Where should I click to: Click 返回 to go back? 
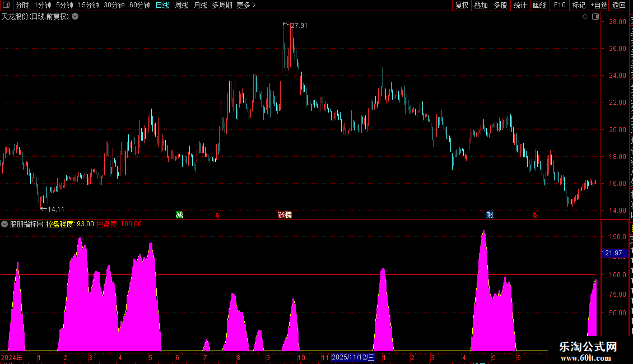click(x=619, y=5)
